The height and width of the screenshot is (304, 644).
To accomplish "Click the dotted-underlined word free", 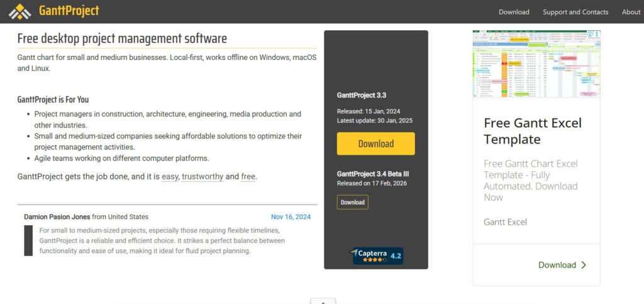I will coord(248,177).
